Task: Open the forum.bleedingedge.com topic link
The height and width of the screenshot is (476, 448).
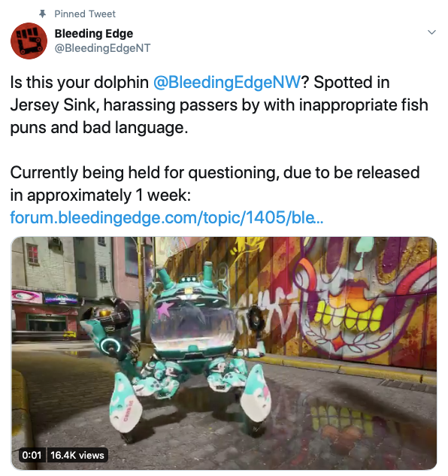Action: coord(167,217)
